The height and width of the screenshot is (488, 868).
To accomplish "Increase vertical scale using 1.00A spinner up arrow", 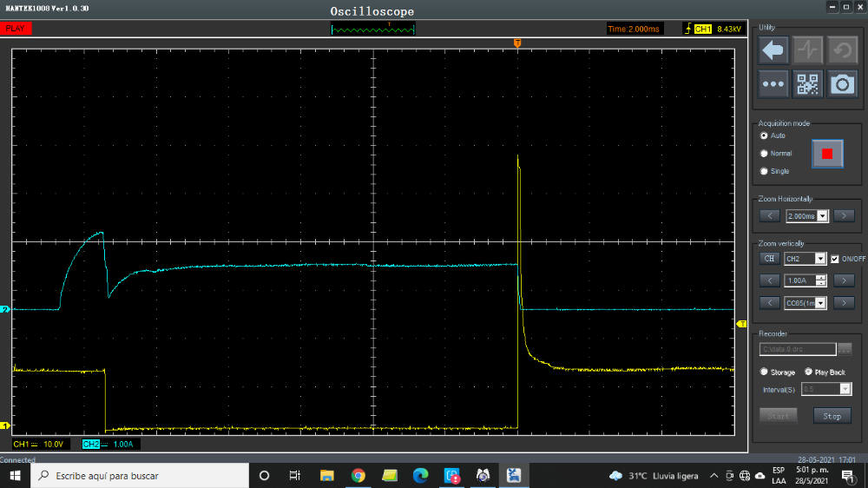I will (x=820, y=277).
